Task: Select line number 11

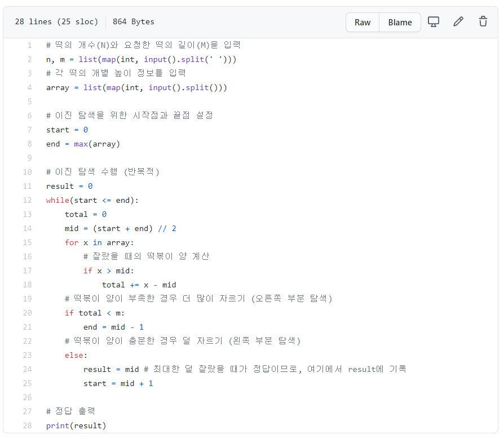Action: click(27, 186)
